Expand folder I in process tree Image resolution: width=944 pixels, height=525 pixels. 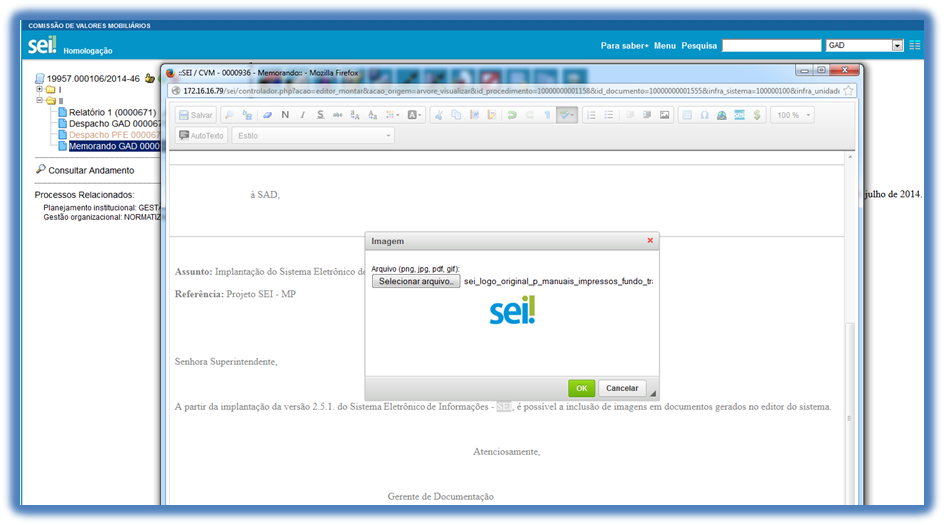(x=40, y=89)
